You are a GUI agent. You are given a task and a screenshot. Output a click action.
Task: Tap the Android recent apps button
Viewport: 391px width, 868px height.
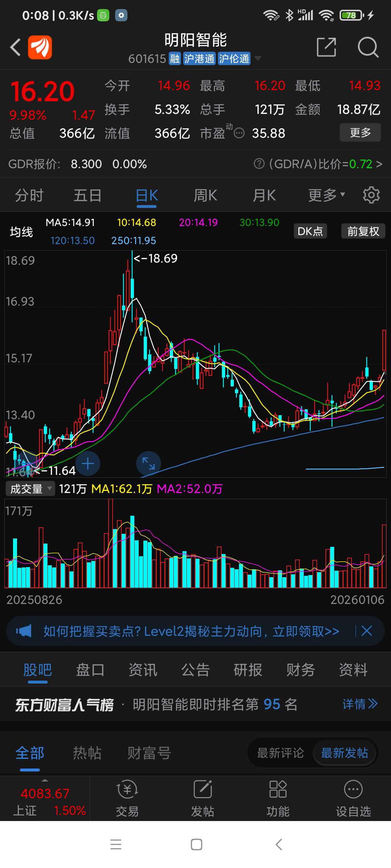(x=116, y=844)
